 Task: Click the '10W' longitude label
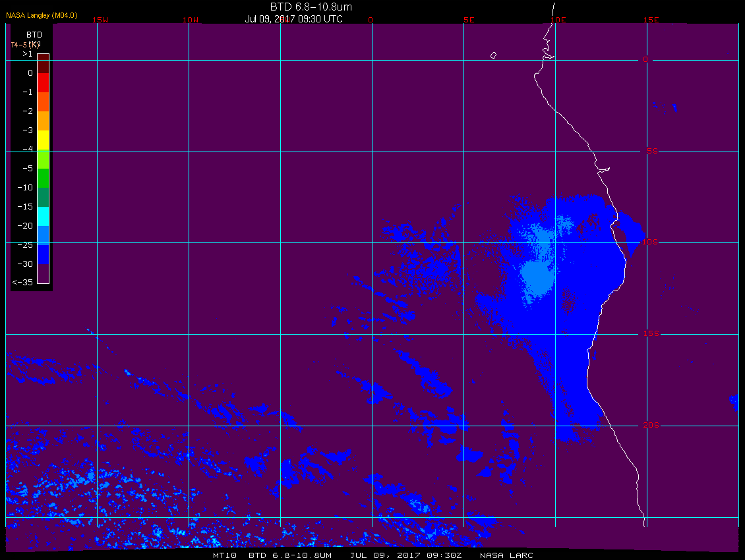point(191,20)
